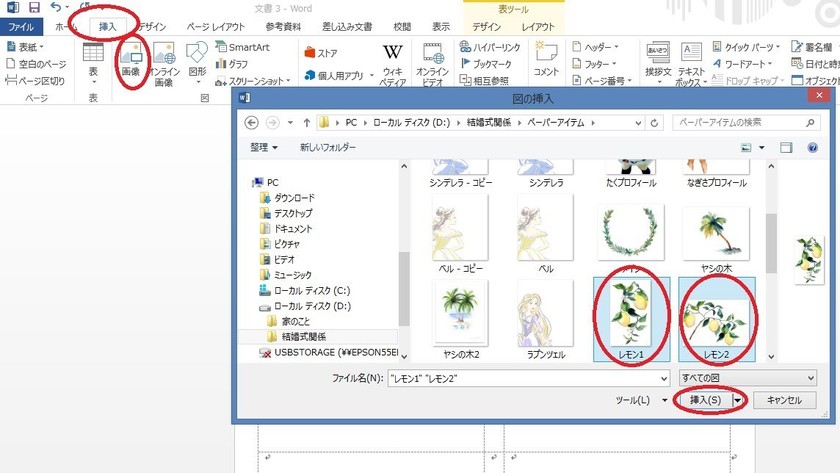Click the 画像 insert picture icon
Viewport: 840px width, 473px height.
[x=131, y=59]
